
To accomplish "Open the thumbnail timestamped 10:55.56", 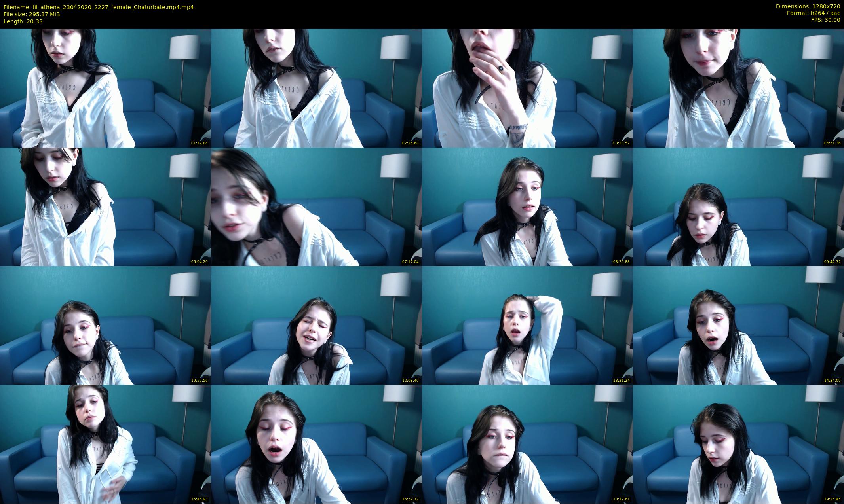I will tap(105, 325).
